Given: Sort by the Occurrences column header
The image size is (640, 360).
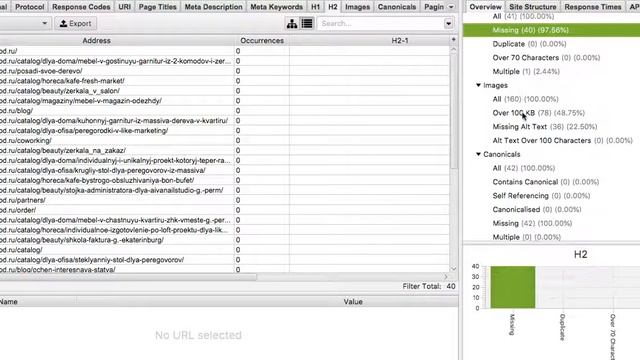Looking at the screenshot, I should (x=262, y=40).
